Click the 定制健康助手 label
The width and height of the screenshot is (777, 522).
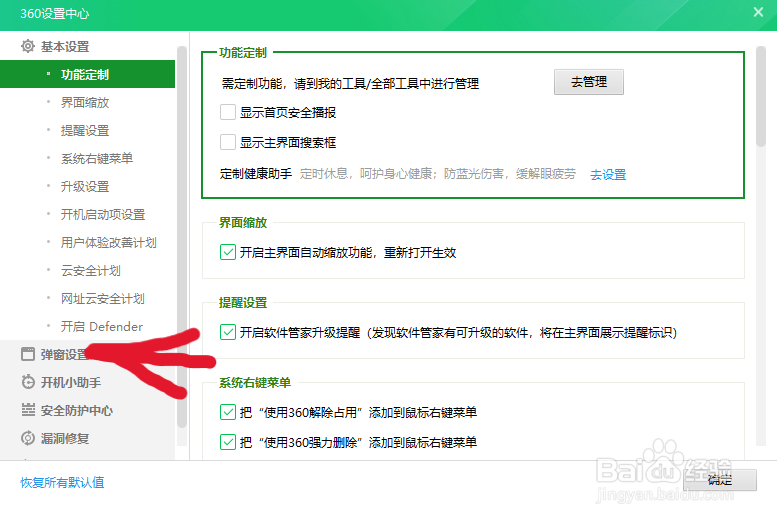[x=256, y=174]
